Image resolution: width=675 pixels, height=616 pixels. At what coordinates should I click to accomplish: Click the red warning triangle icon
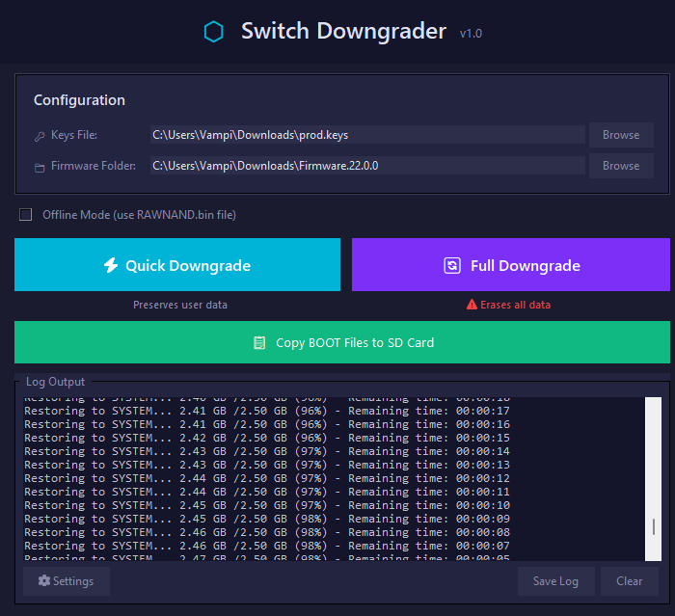point(472,305)
